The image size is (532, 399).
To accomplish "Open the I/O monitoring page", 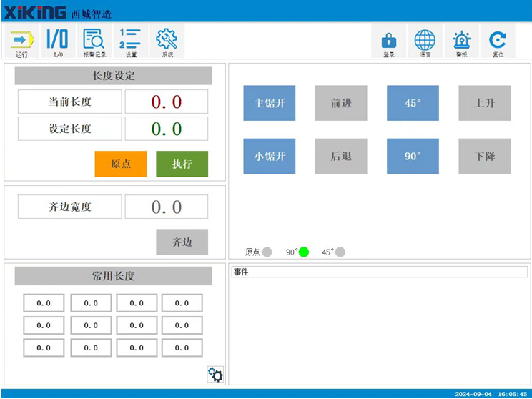I will (58, 41).
